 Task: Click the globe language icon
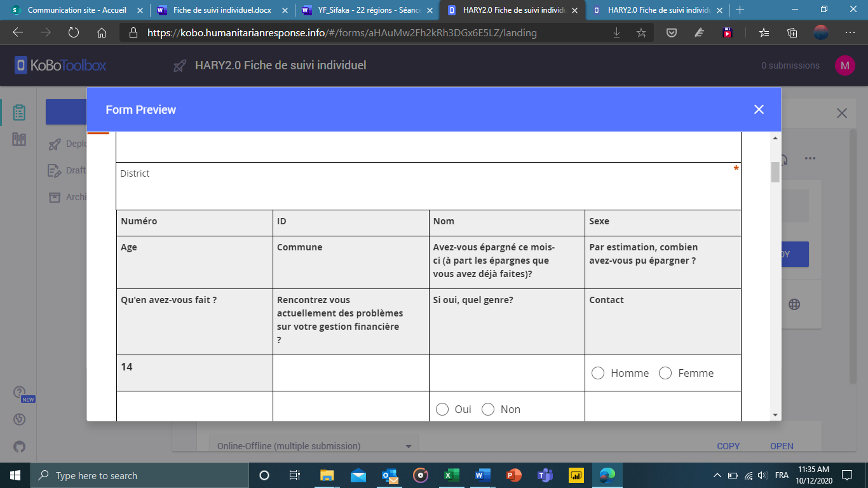(x=794, y=304)
